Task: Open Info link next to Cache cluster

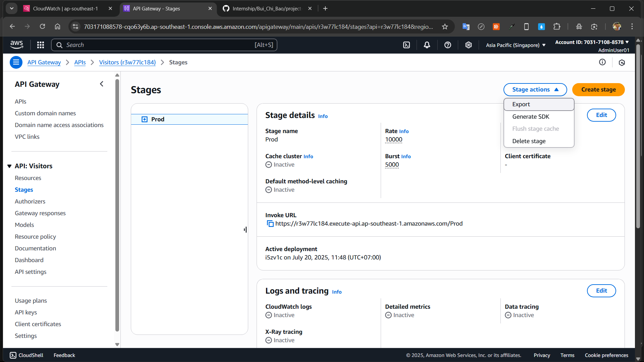Action: 308,157
